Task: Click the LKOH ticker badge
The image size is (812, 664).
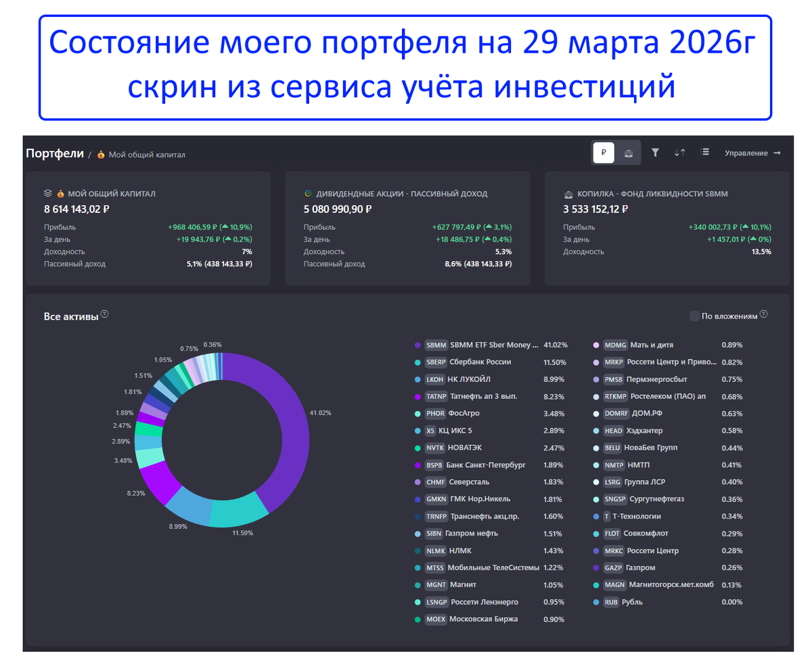Action: coord(435,379)
